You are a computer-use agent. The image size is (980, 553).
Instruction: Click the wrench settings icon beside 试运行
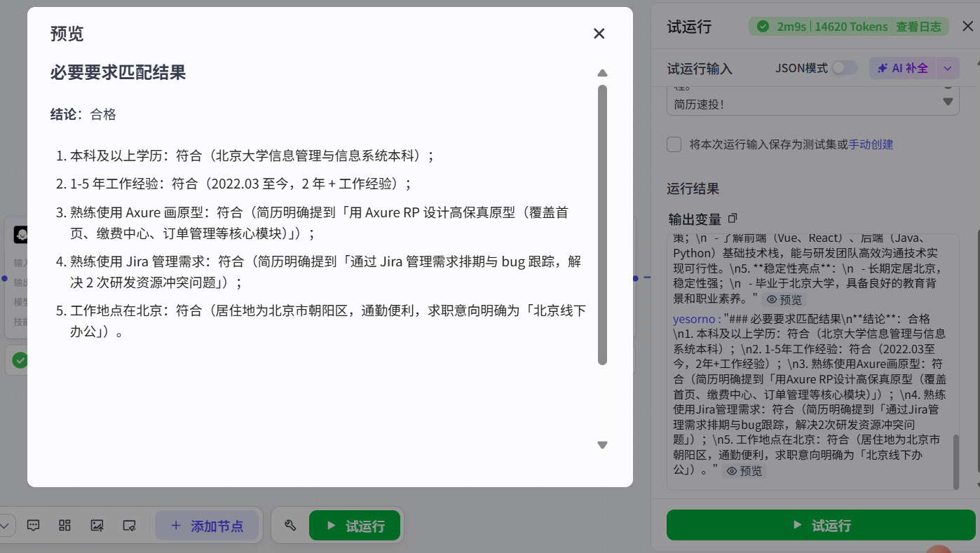click(x=290, y=524)
